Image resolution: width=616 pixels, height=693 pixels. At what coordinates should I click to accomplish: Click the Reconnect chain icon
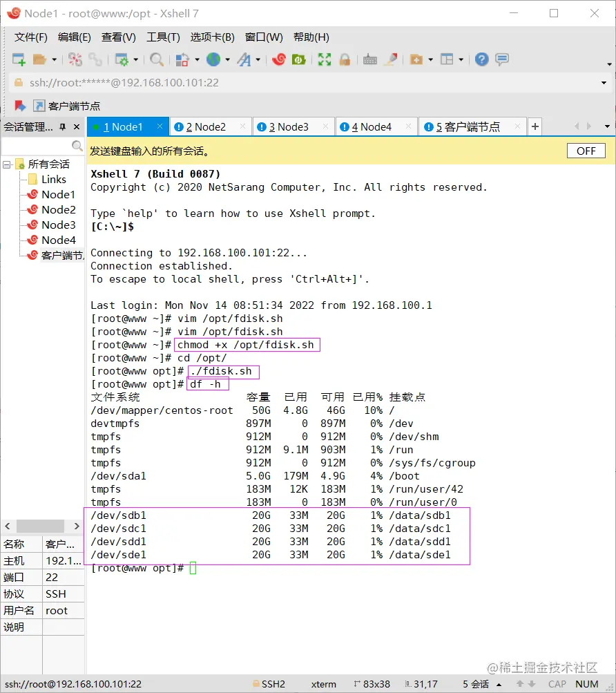click(95, 59)
